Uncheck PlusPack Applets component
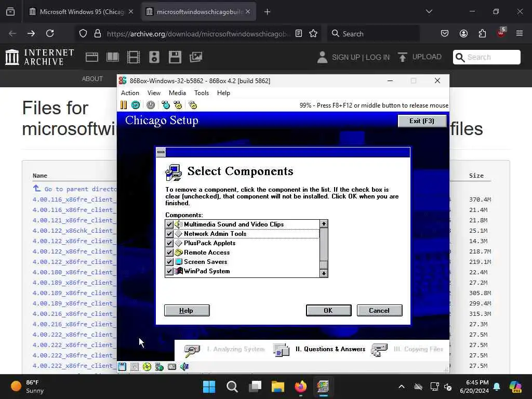This screenshot has width=532, height=399. pos(169,243)
